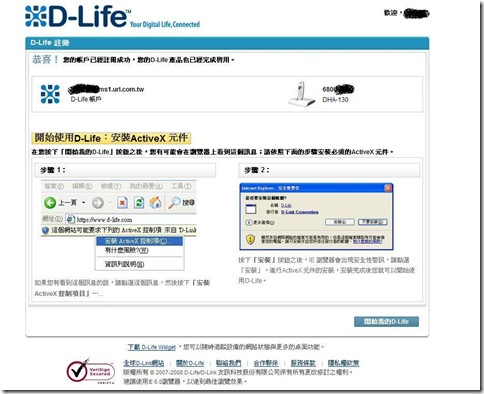Click the D-Life 註冊 title bar text

50,43
